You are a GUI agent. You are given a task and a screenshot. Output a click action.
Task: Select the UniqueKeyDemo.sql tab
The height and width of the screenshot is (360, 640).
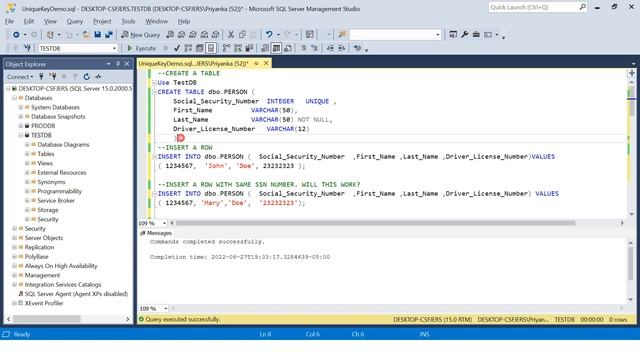(x=193, y=64)
